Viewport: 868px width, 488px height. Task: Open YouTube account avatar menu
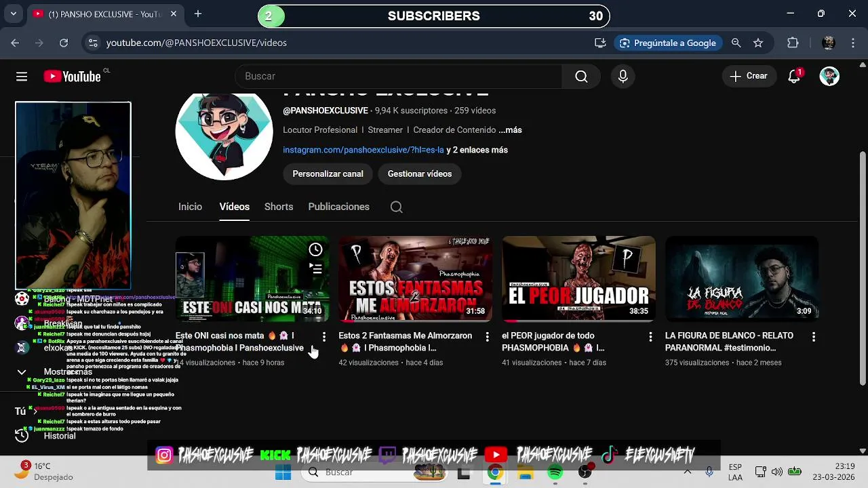coord(829,76)
